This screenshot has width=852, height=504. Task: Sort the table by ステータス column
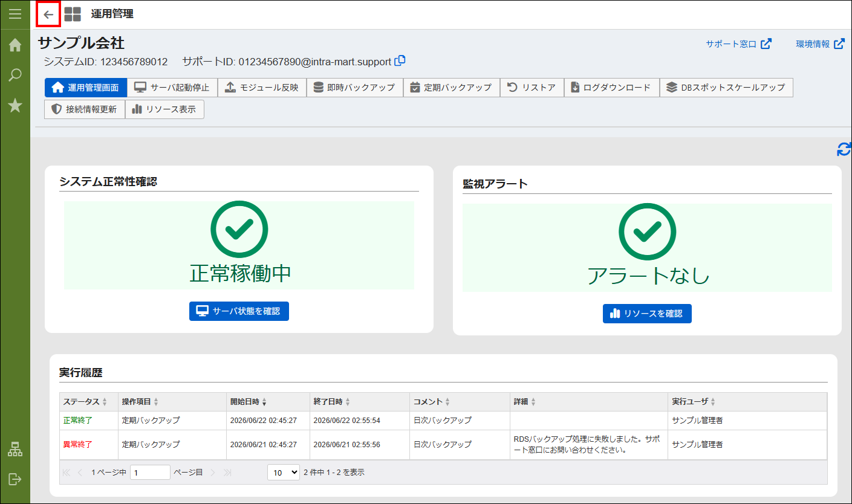(x=85, y=402)
